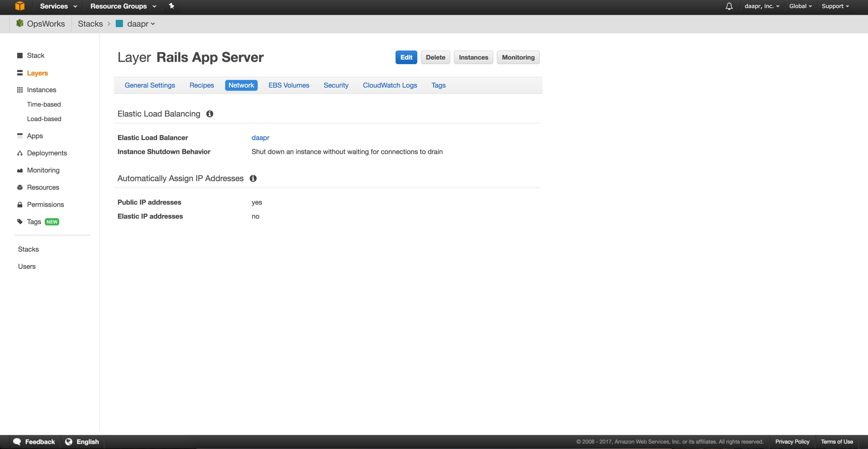Click the CloudWatch Logs tab
Screen dimensions: 868x449
click(x=390, y=85)
